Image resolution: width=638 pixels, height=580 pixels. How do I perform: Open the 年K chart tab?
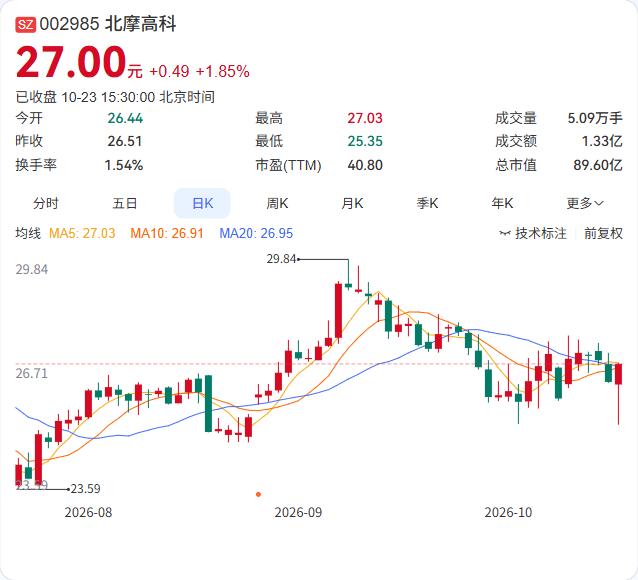[x=502, y=203]
